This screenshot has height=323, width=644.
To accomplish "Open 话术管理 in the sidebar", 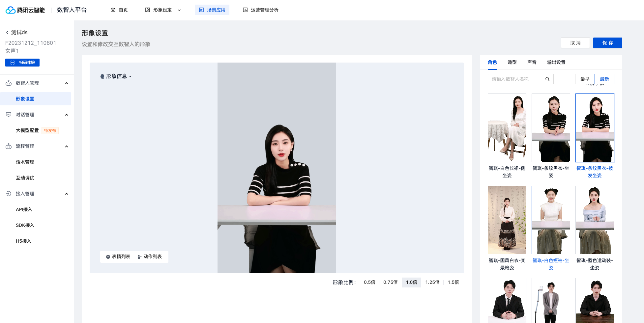I will click(x=25, y=162).
